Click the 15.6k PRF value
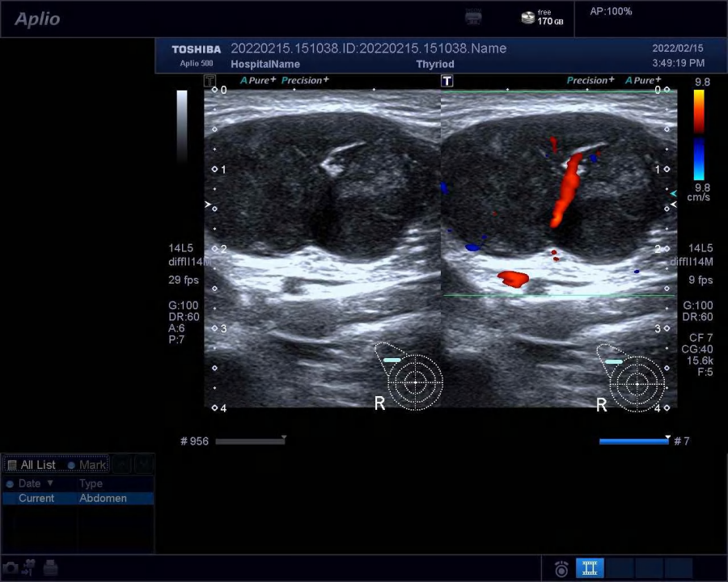This screenshot has height=582, width=728. [700, 361]
